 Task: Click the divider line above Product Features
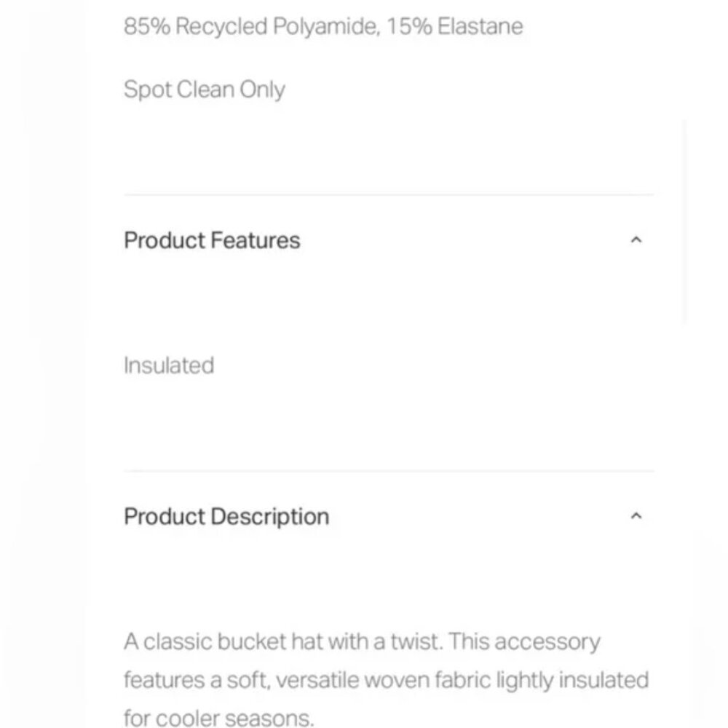(389, 195)
